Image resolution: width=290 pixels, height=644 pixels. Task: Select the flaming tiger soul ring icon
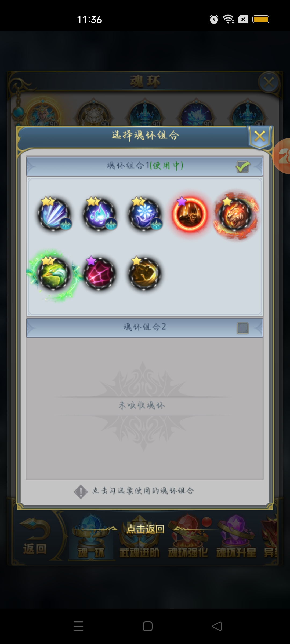click(235, 215)
